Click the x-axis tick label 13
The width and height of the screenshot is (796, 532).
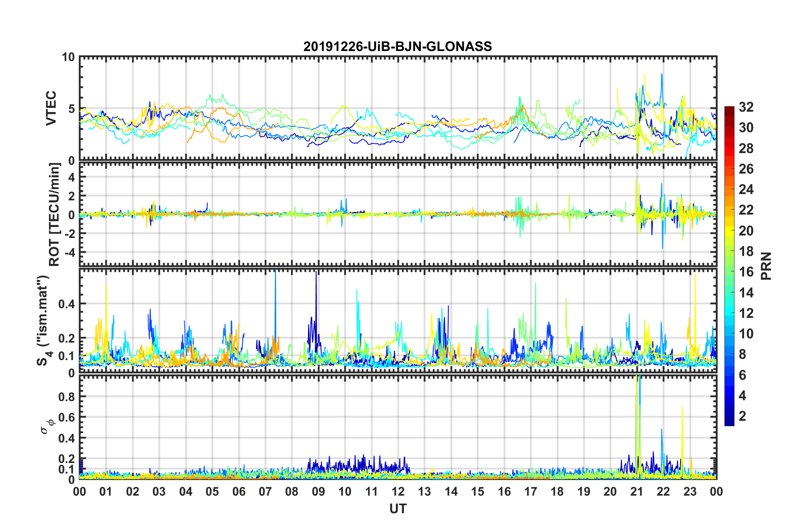click(x=424, y=491)
